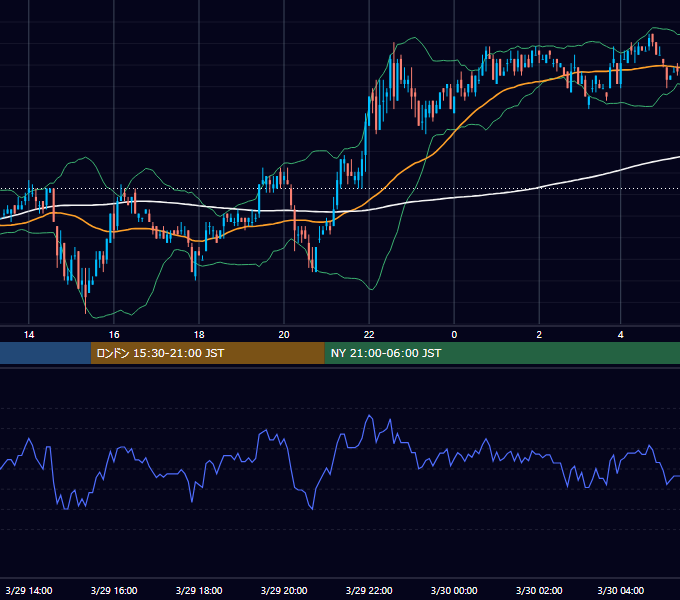Click the 22 hour axis label
Image resolution: width=680 pixels, height=600 pixels.
369,335
